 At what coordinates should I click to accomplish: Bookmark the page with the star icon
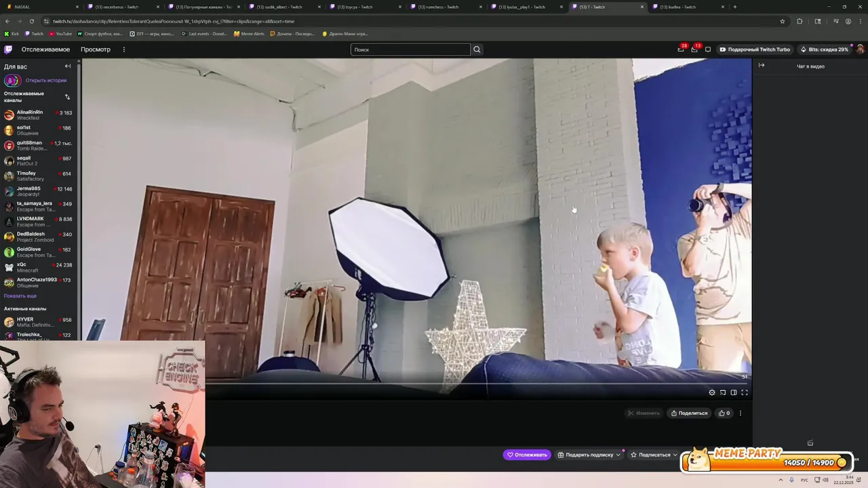point(783,21)
